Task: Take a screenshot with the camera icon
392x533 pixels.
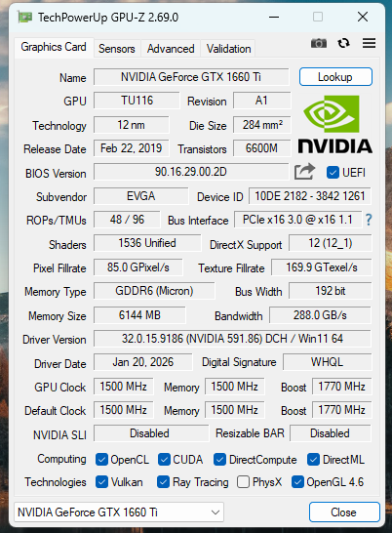Action: click(x=319, y=43)
